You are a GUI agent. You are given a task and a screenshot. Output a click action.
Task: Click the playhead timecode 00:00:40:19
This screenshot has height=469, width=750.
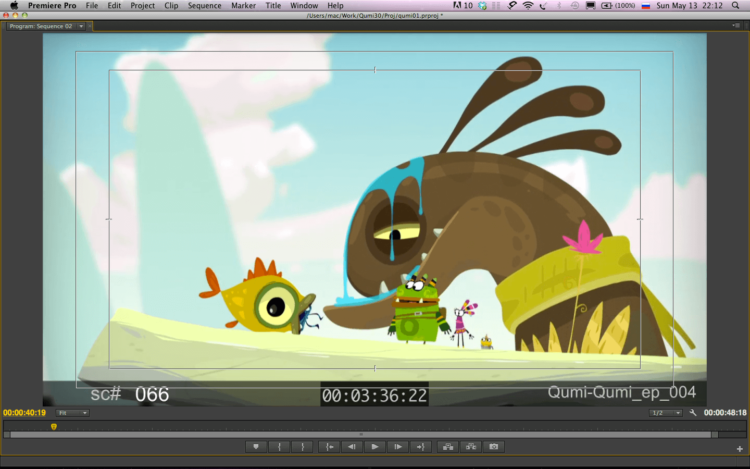pyautogui.click(x=24, y=413)
